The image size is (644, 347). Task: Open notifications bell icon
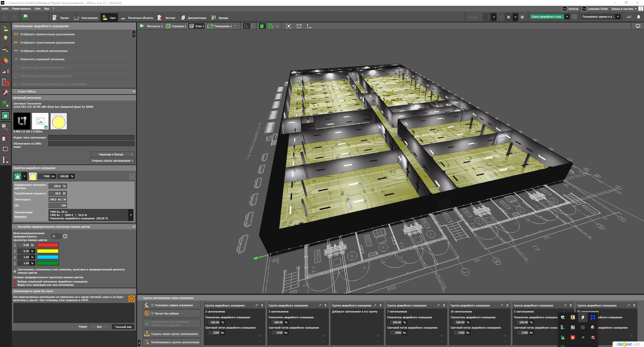click(638, 17)
